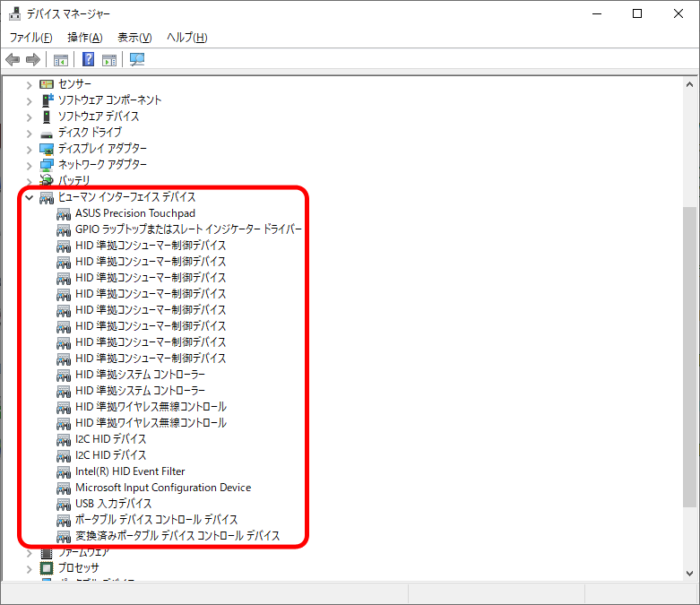Click the ヒューマン インターフェイス デバイス category icon

coord(47,197)
